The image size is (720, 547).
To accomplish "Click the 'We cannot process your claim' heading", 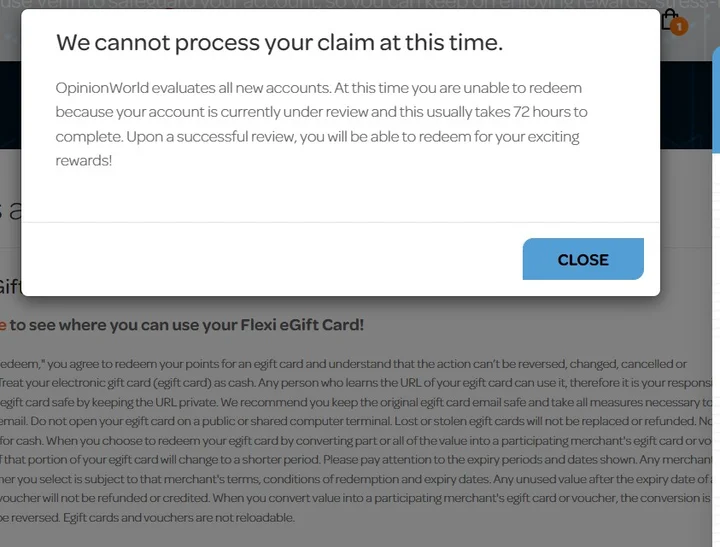I will pos(279,42).
